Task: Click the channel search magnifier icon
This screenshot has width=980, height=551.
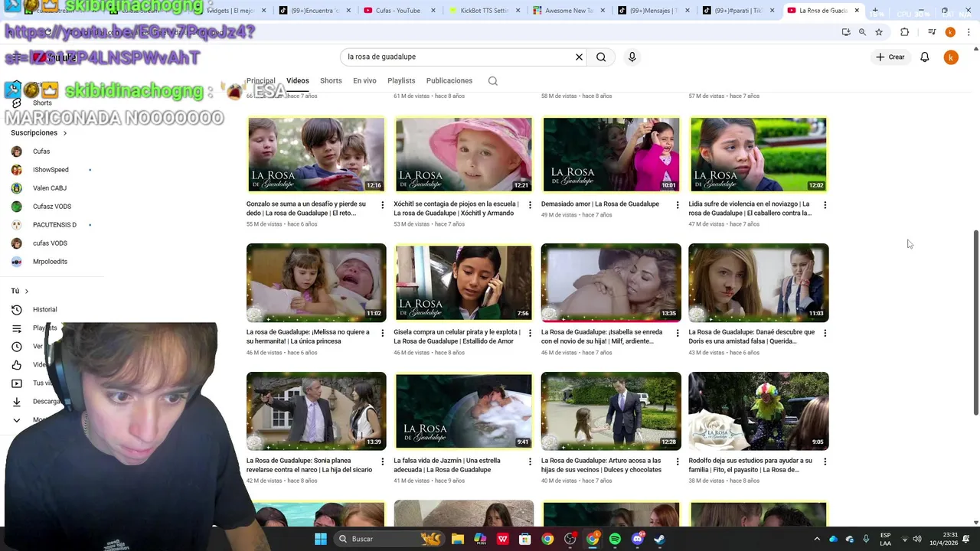Action: 493,80
